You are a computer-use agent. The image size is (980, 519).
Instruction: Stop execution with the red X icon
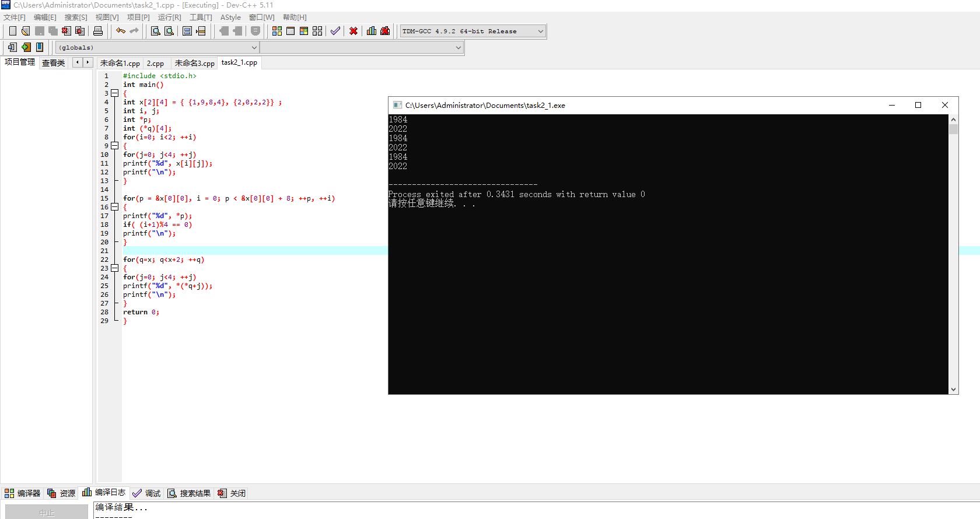353,31
